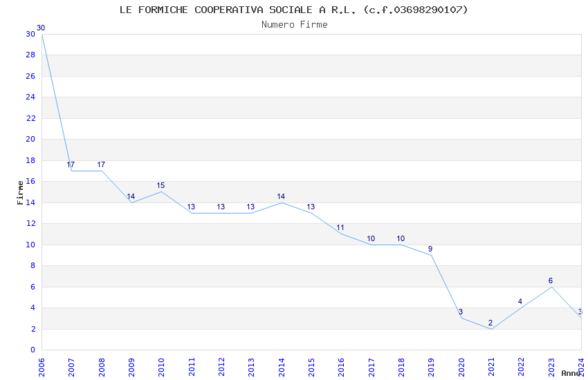588x380 pixels.
Task: Click the data label 17 above 2008
Action: [101, 164]
